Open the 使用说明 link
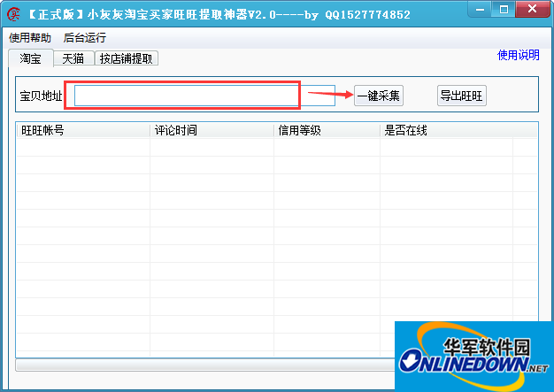Image resolution: width=554 pixels, height=392 pixels. [518, 55]
